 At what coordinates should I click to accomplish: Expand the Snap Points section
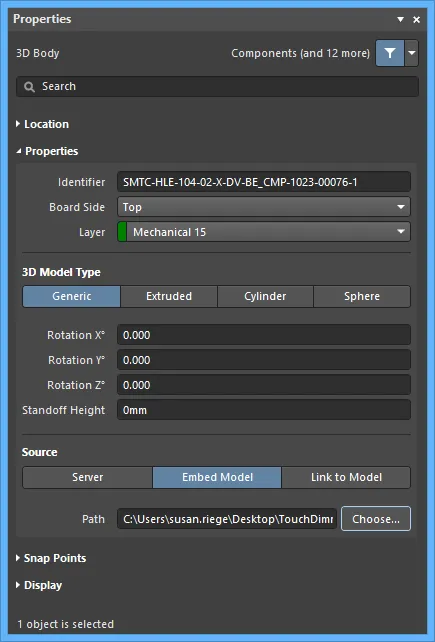point(51,558)
